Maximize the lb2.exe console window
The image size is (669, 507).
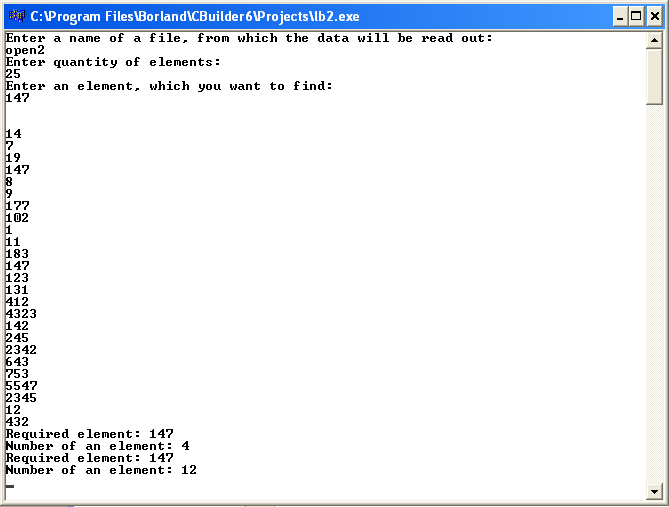click(636, 17)
